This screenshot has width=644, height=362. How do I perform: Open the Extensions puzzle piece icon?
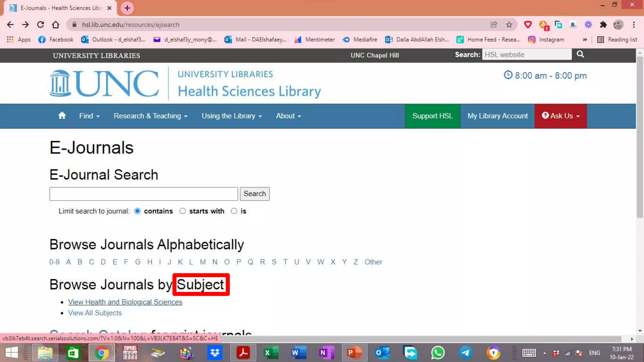pos(603,25)
